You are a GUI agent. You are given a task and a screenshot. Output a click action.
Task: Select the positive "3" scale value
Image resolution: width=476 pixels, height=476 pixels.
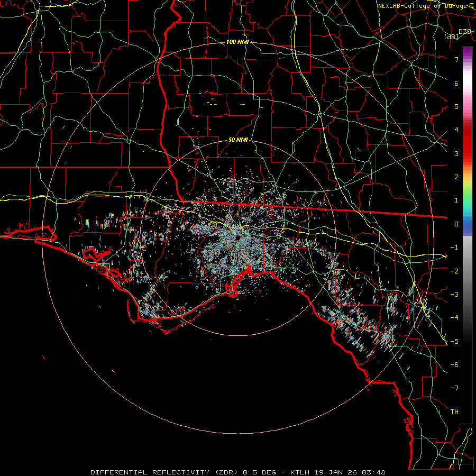pyautogui.click(x=456, y=153)
